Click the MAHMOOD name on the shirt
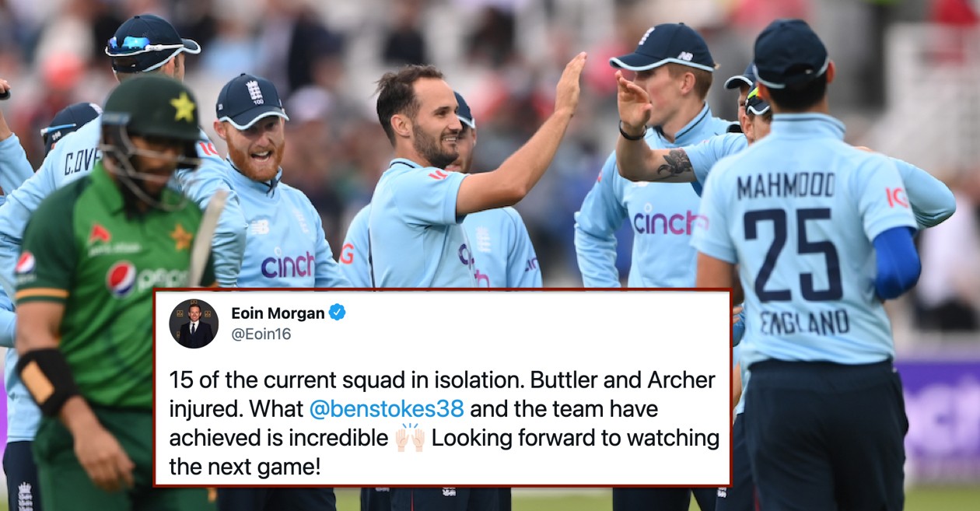The image size is (980, 511). (x=786, y=186)
